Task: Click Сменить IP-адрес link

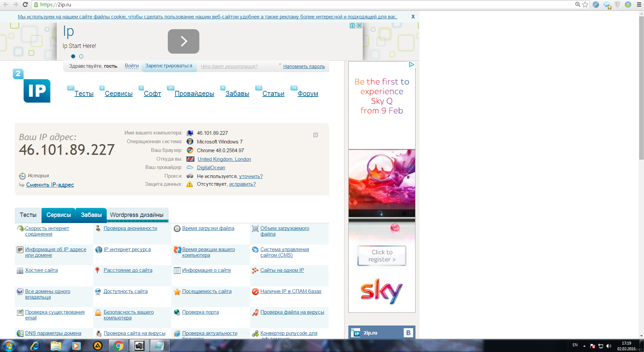Action: (50, 185)
